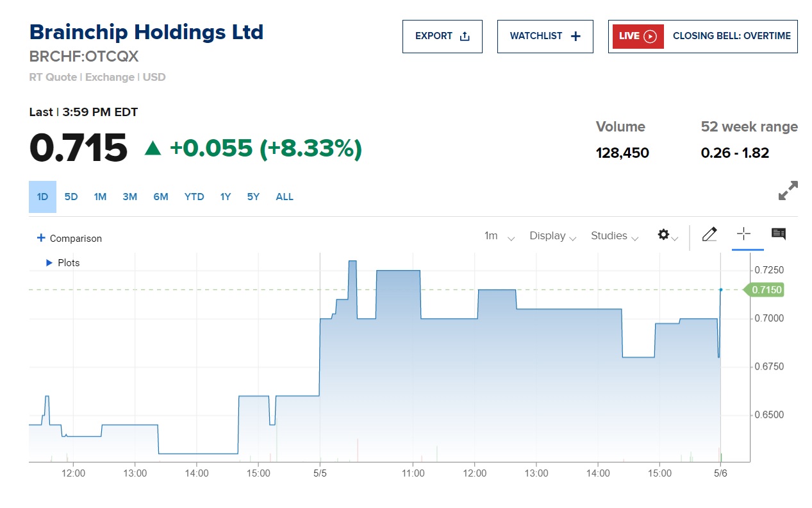Open chart settings gear

664,235
